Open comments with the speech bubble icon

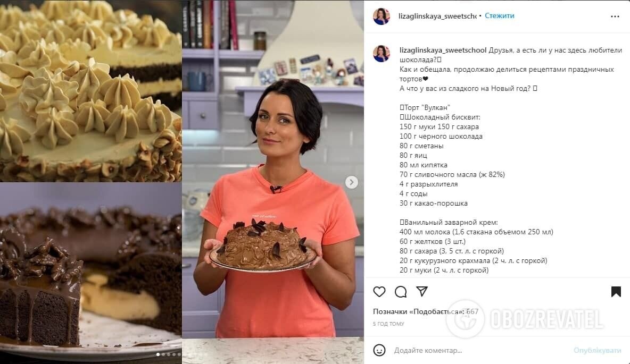(x=401, y=292)
